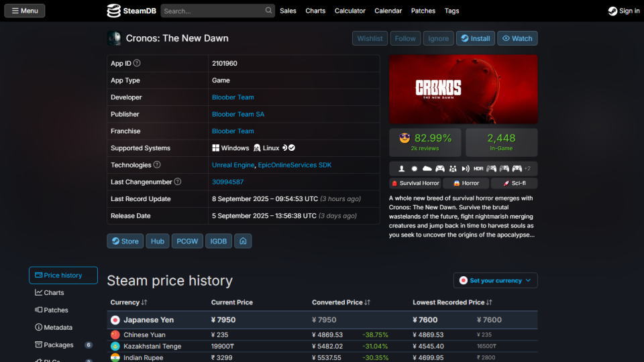Screen dimensions: 644x362
Task: Click the Store button
Action: (x=125, y=241)
